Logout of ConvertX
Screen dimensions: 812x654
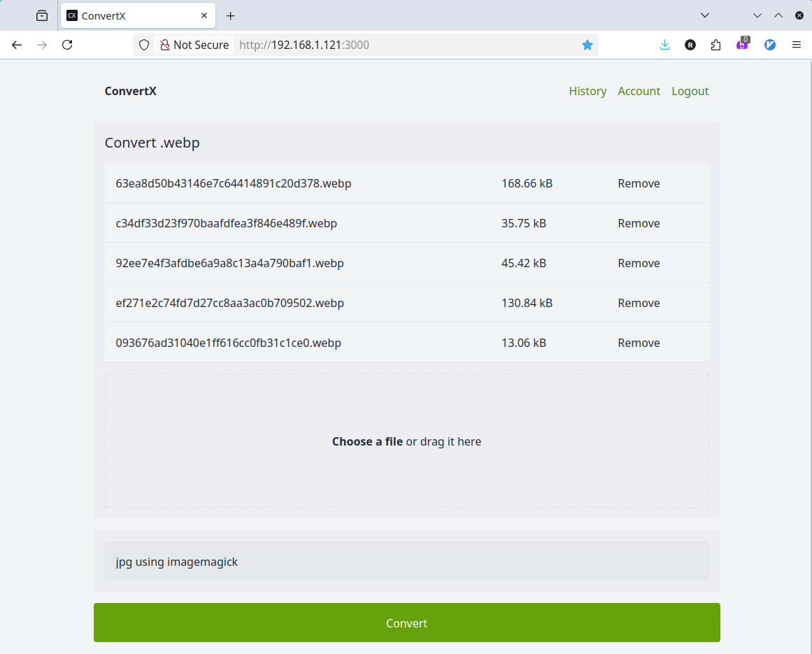(x=690, y=91)
